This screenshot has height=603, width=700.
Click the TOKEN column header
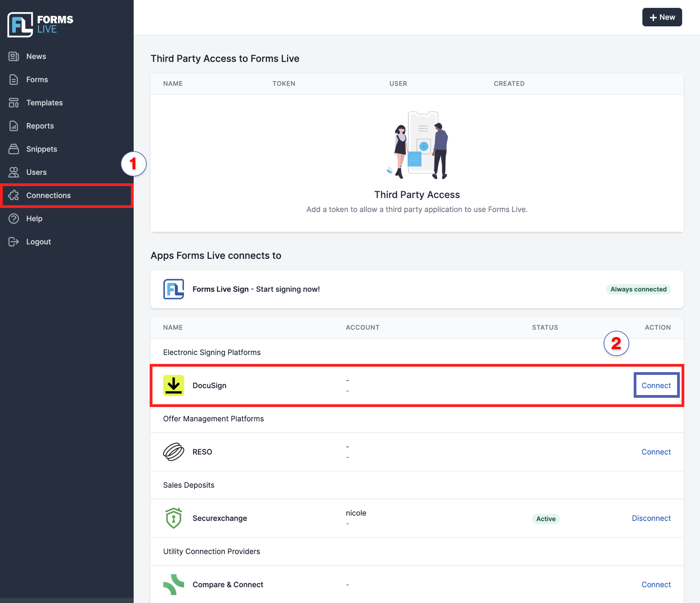(284, 83)
